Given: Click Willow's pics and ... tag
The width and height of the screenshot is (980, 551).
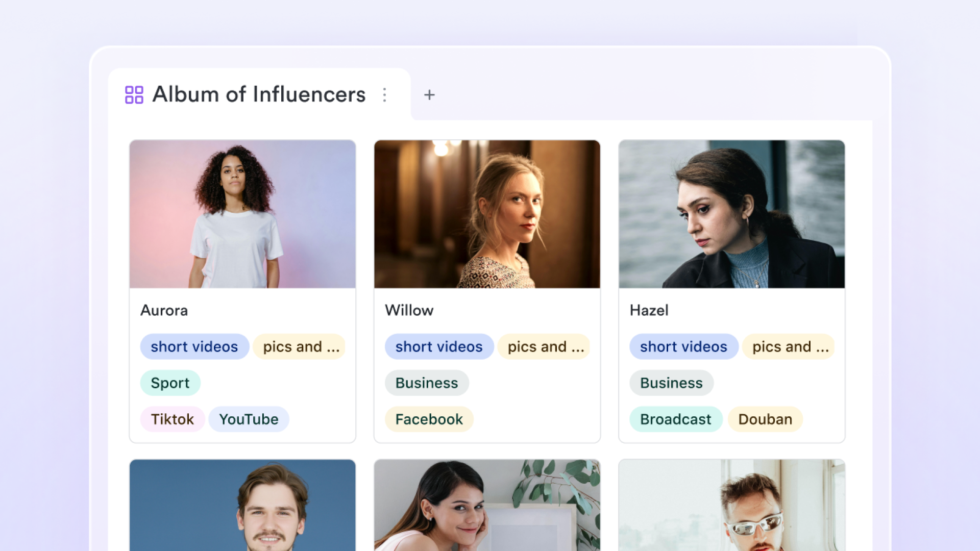Looking at the screenshot, I should click(x=544, y=347).
